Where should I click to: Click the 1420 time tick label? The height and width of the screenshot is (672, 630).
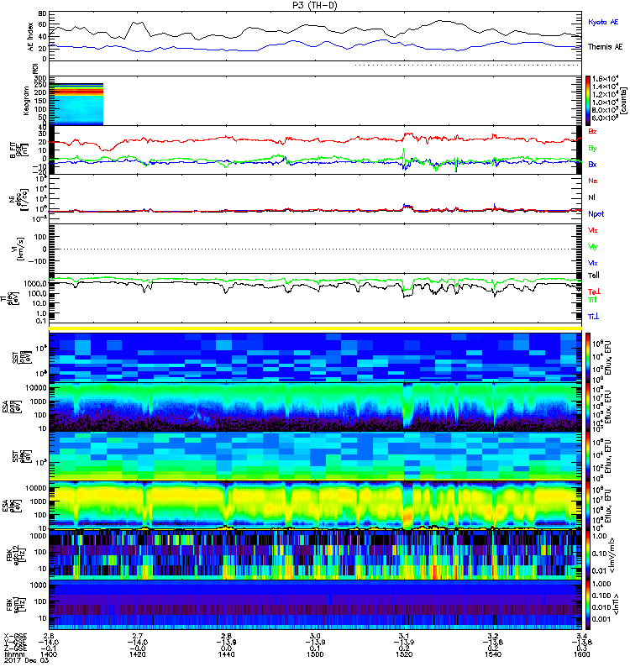138,654
